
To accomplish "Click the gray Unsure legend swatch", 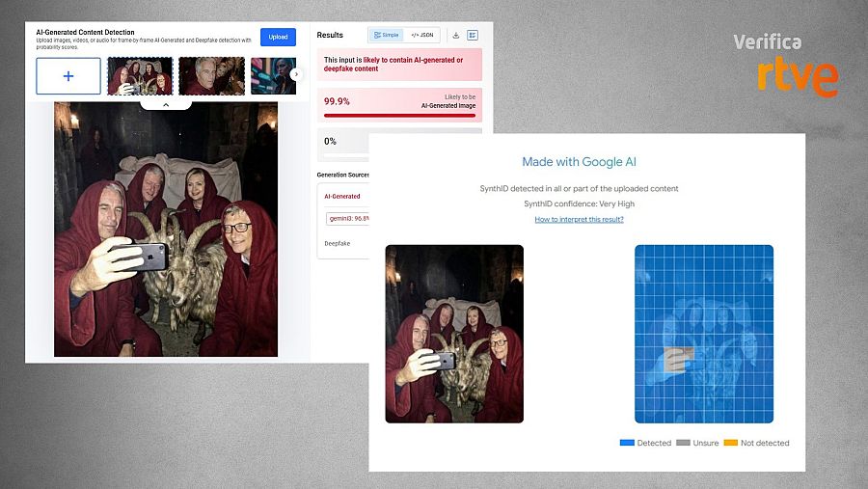I will (x=684, y=443).
